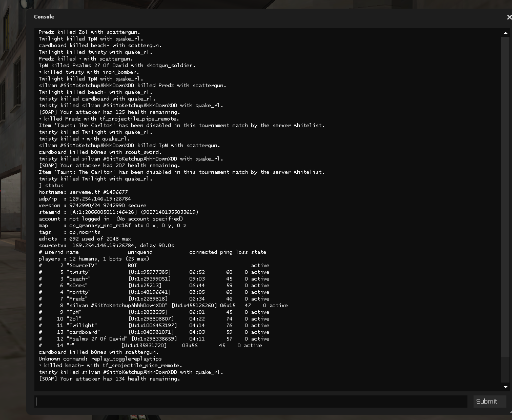Click the Console title bar text

click(x=44, y=17)
